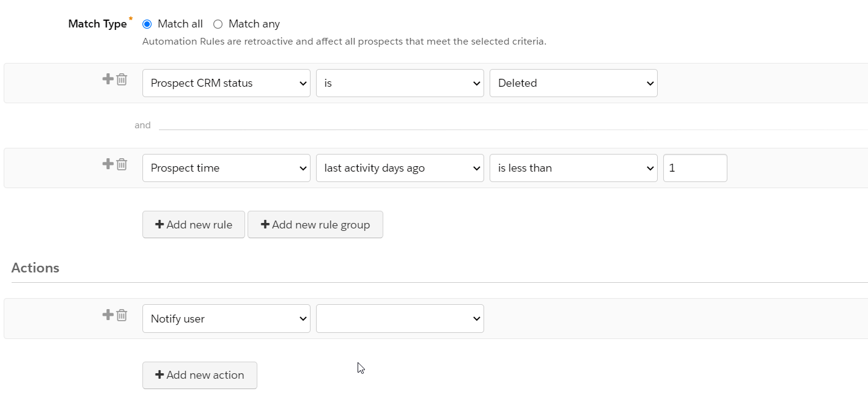Click plus icon on Prospect CRM status row
The height and width of the screenshot is (405, 868).
click(108, 79)
